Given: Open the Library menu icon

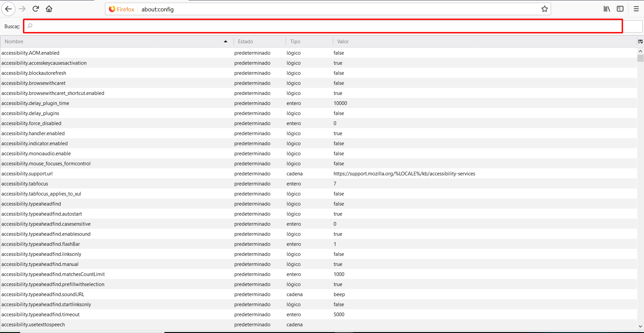Looking at the screenshot, I should tap(607, 9).
